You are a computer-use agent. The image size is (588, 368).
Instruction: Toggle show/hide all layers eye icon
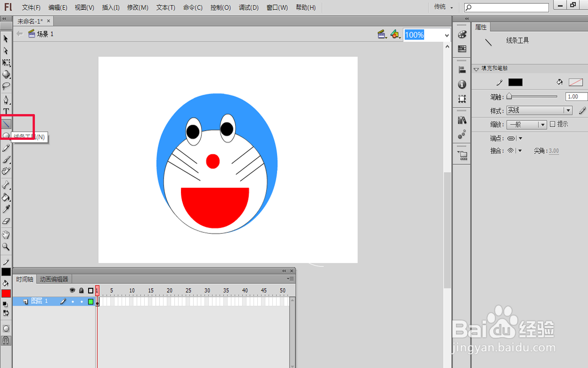click(72, 290)
